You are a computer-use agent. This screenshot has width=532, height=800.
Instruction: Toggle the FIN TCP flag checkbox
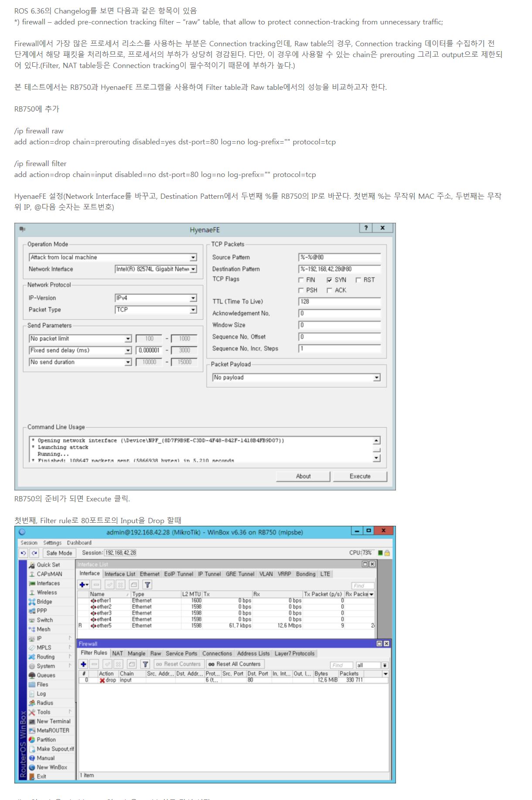point(301,280)
